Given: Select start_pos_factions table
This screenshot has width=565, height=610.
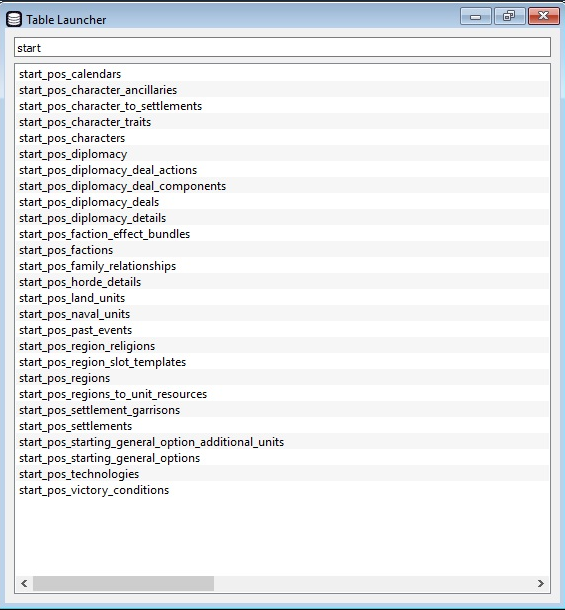Looking at the screenshot, I should tap(282, 249).
